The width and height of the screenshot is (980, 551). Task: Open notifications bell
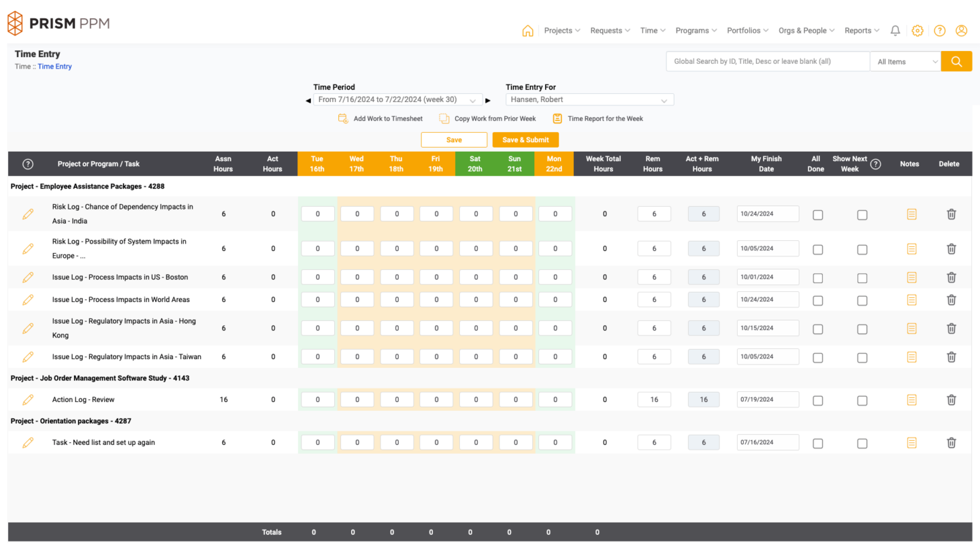point(895,31)
